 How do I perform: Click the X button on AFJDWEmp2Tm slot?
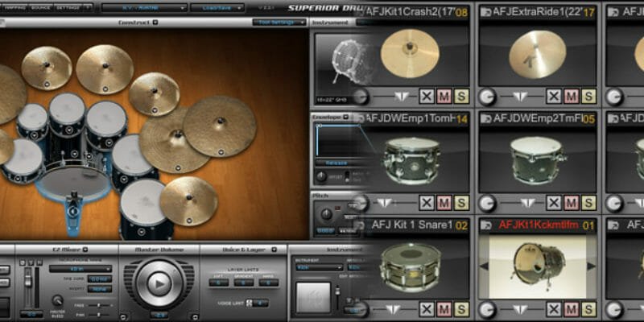tap(554, 203)
